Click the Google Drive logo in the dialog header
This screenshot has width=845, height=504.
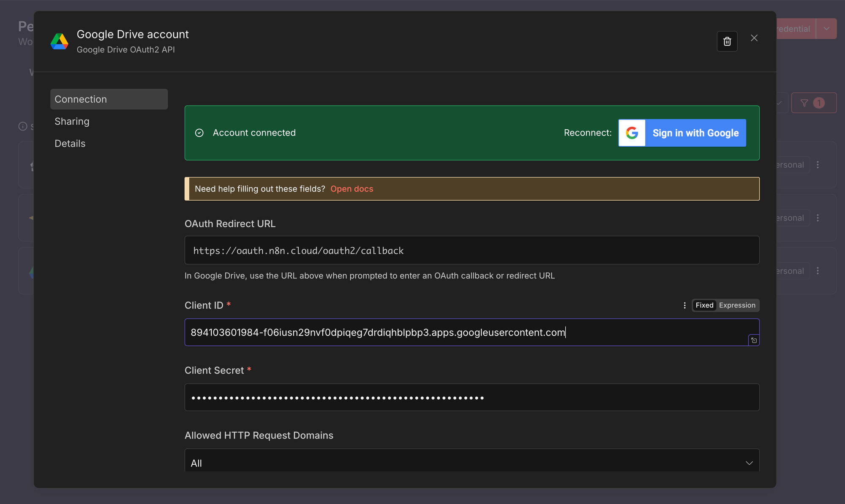60,41
